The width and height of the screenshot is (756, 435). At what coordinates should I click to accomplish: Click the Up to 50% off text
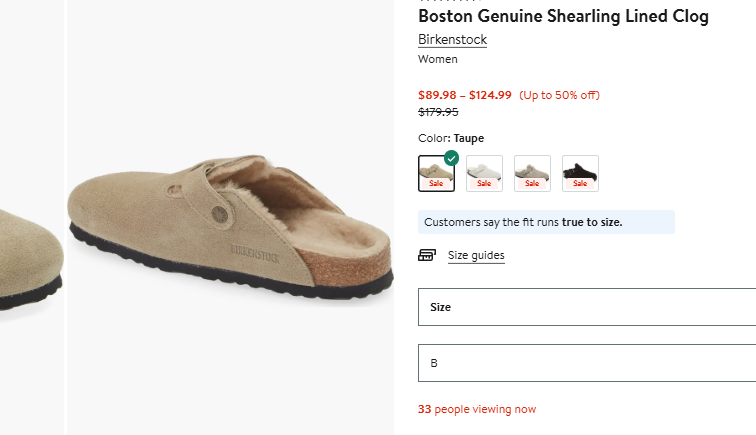tap(559, 95)
